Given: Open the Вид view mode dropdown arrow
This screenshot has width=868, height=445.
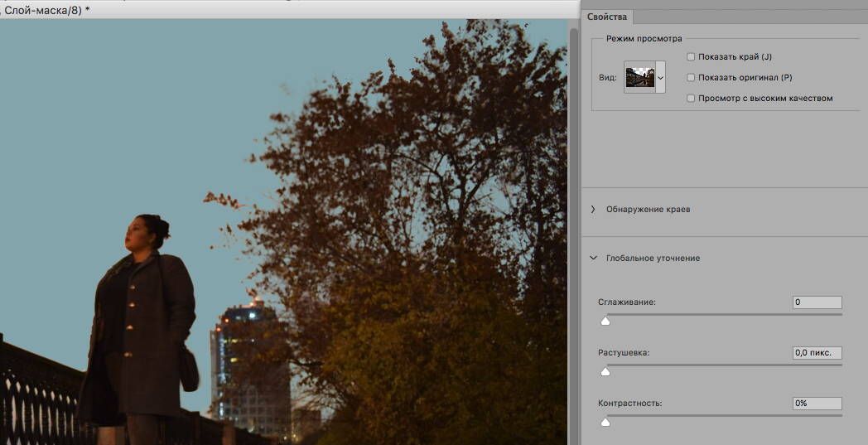Looking at the screenshot, I should [660, 78].
